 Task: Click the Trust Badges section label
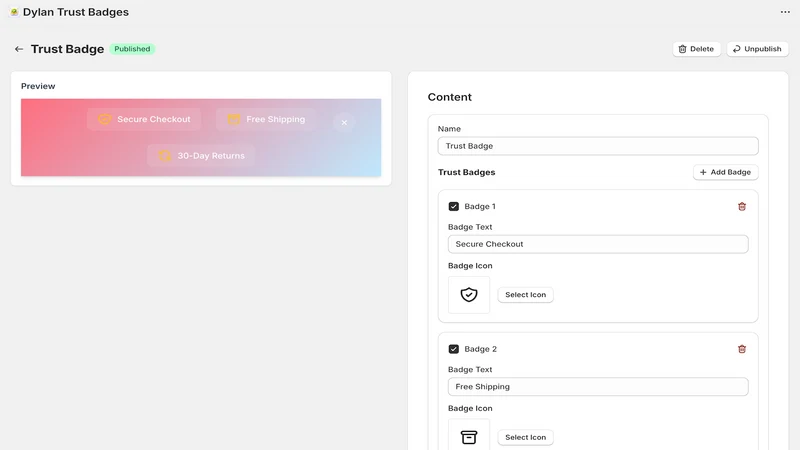point(466,172)
